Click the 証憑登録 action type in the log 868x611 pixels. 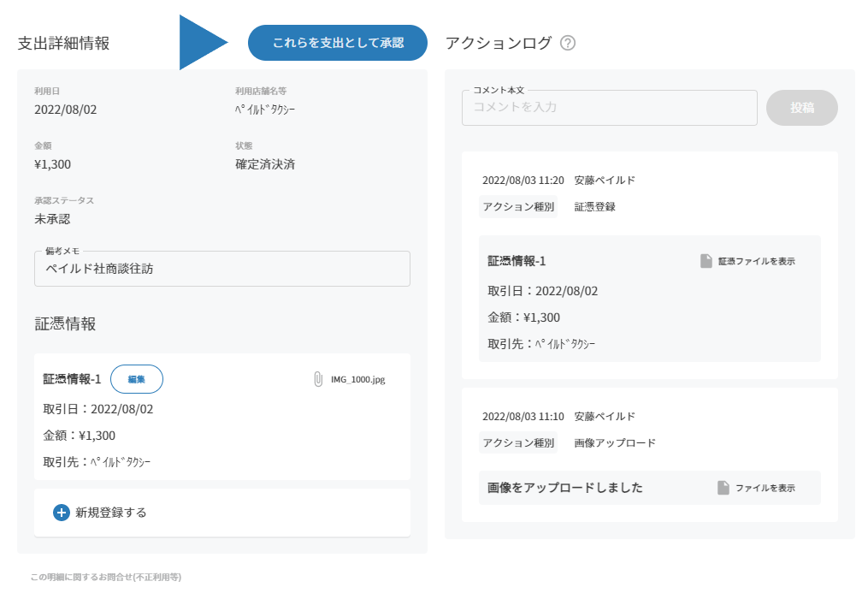point(595,206)
